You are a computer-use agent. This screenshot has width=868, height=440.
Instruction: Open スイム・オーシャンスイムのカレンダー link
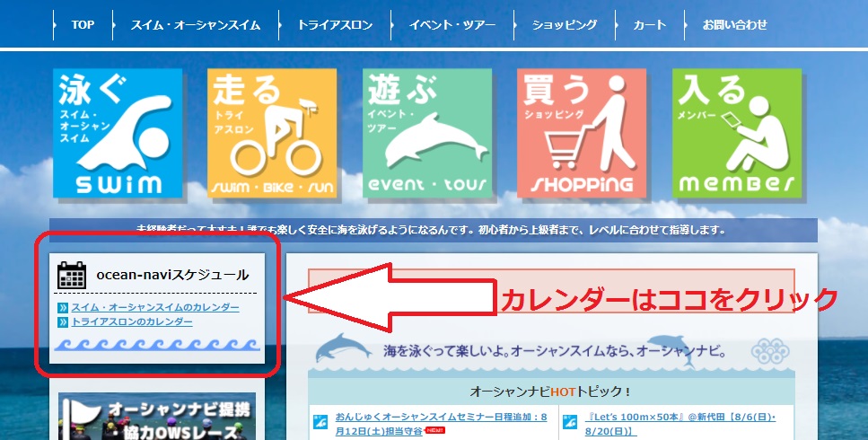coord(154,307)
